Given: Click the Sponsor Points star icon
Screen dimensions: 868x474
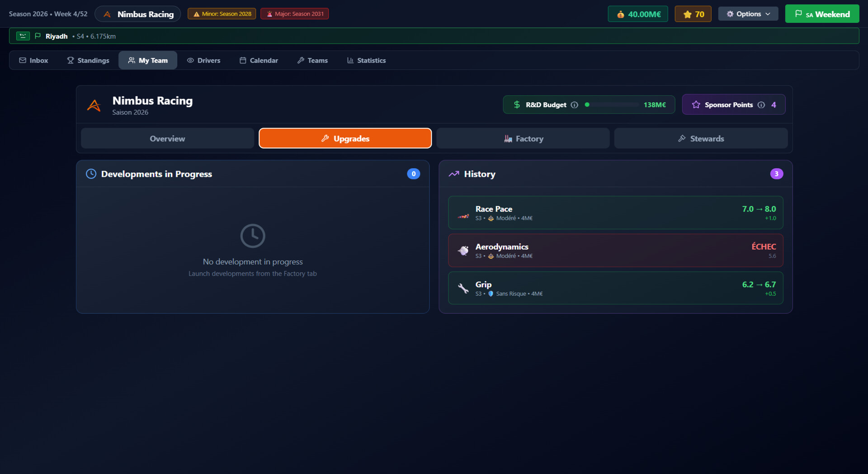Looking at the screenshot, I should tap(696, 104).
